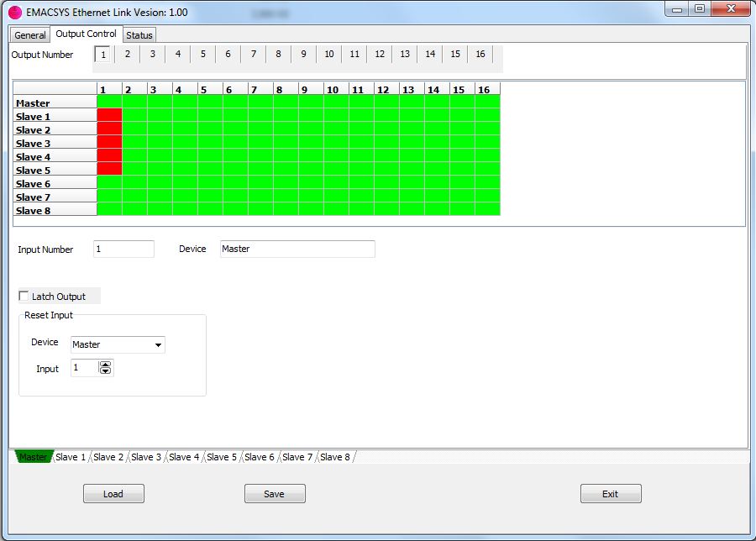Click the red Slave 1 cell in column 1

[109, 116]
